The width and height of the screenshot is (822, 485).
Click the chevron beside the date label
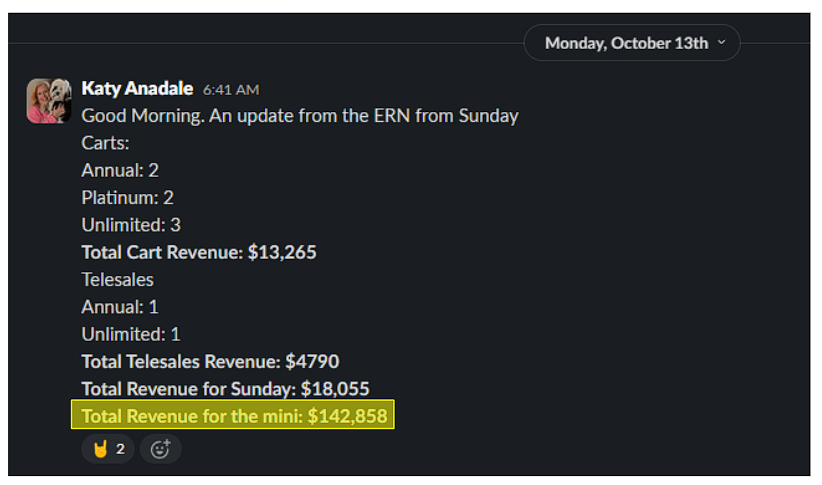click(722, 43)
